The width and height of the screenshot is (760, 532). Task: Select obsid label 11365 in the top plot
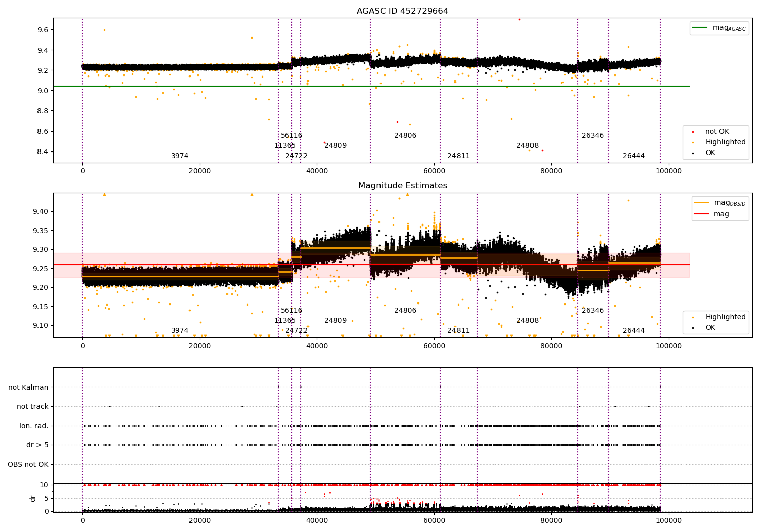tap(285, 146)
